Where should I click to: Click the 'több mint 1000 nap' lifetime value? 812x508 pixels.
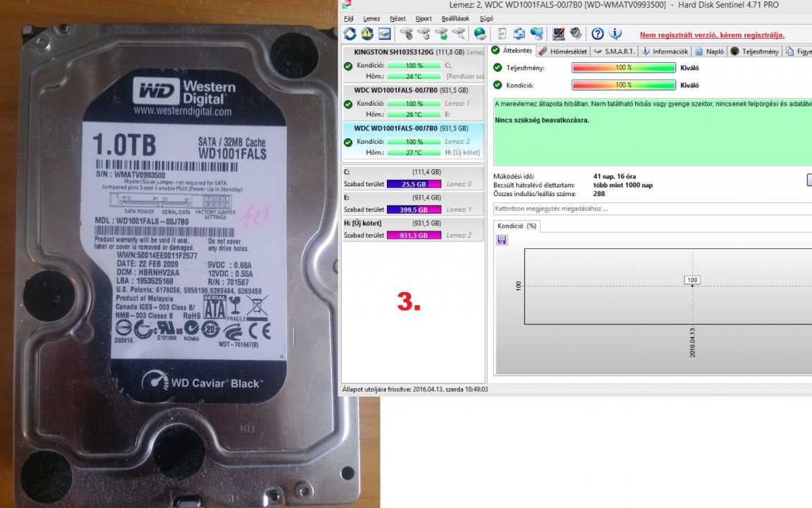pyautogui.click(x=623, y=185)
